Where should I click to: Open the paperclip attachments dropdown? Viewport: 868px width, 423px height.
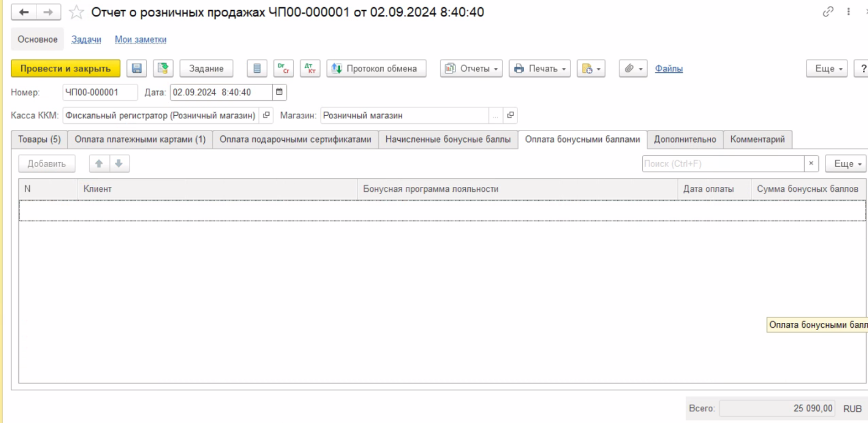pyautogui.click(x=633, y=69)
